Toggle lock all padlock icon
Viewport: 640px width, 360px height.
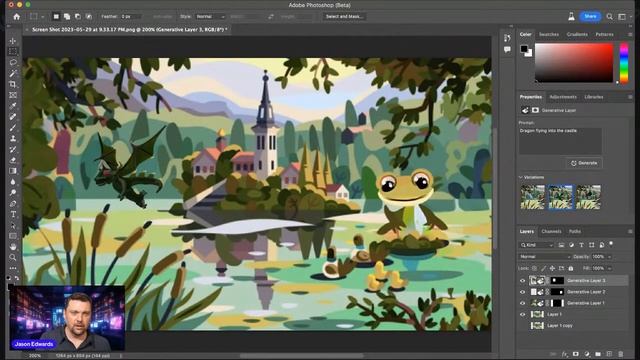coord(571,269)
